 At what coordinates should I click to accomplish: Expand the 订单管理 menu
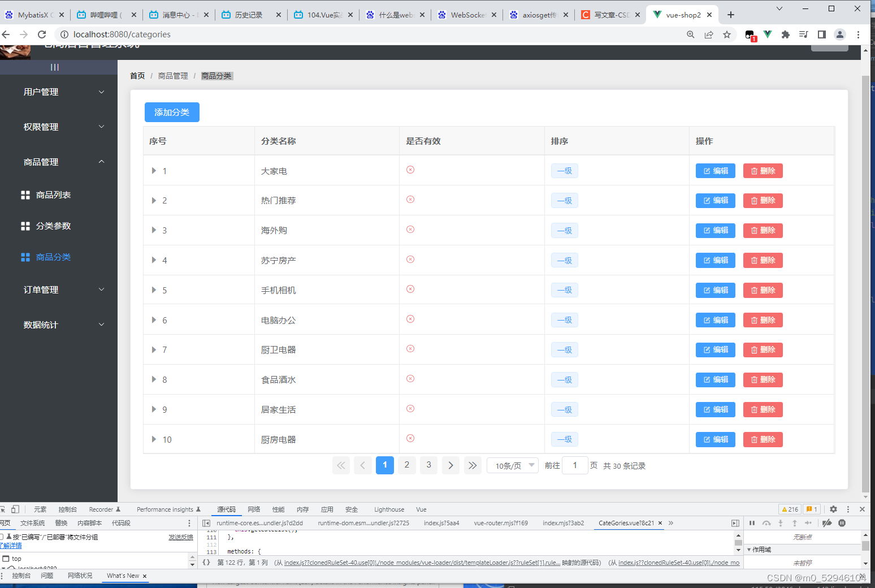point(59,290)
